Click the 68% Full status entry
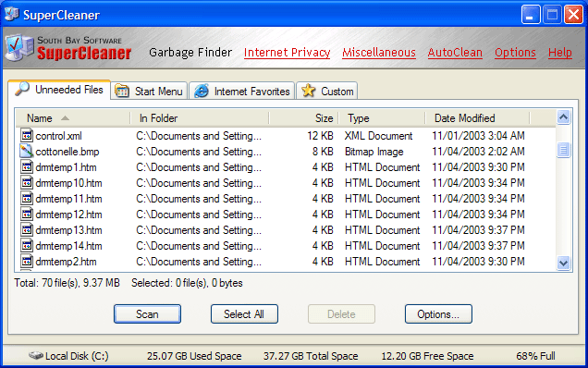The width and height of the screenshot is (588, 368). (x=535, y=356)
